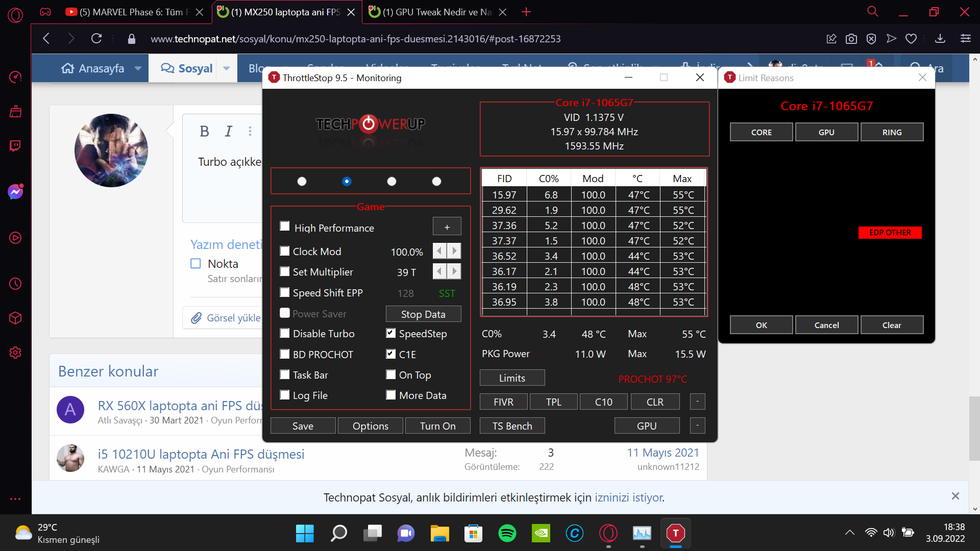Open Messenger from Opera sidebar

15,192
